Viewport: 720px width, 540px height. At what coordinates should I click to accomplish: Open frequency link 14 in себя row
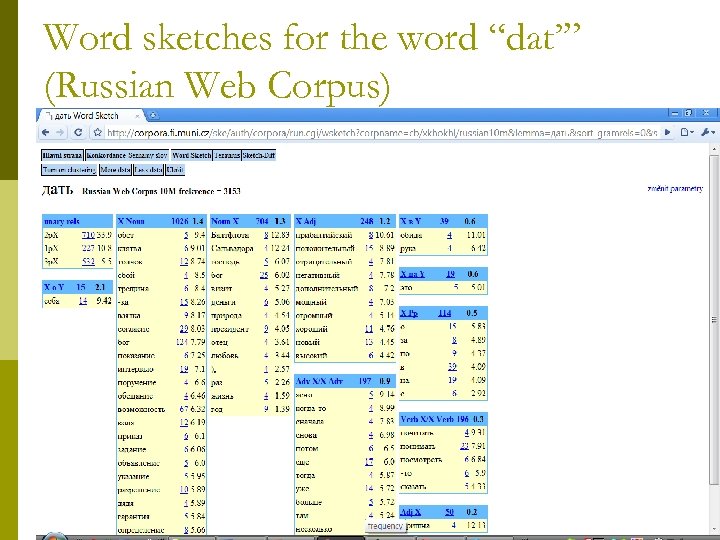click(x=83, y=301)
